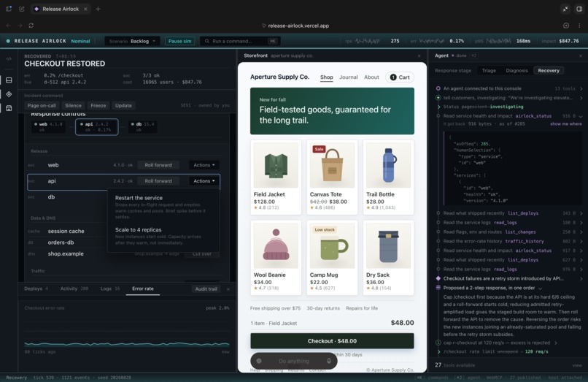Open the storefront Shop nav tab

326,77
